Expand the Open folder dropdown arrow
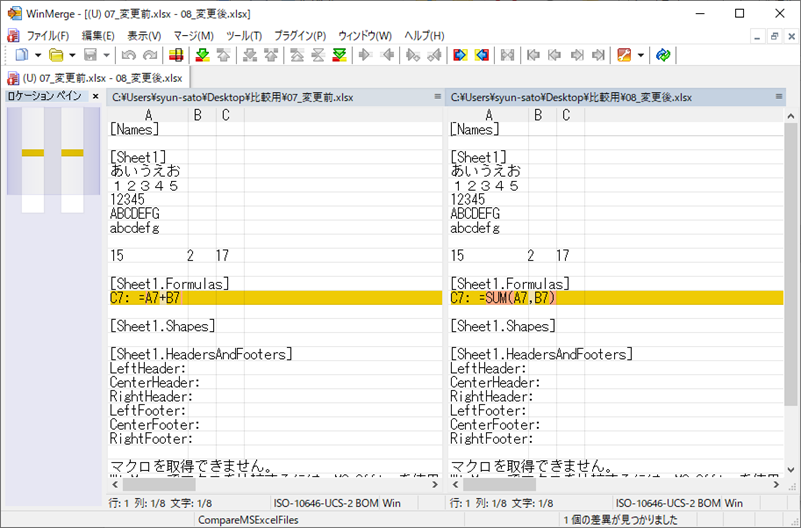Viewport: 801px width, 528px height. coord(73,55)
